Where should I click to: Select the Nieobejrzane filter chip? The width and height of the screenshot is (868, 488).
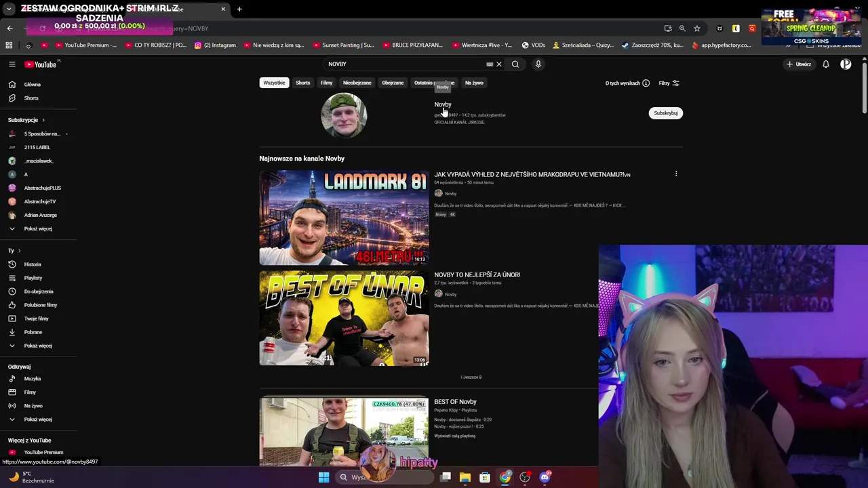(x=357, y=83)
